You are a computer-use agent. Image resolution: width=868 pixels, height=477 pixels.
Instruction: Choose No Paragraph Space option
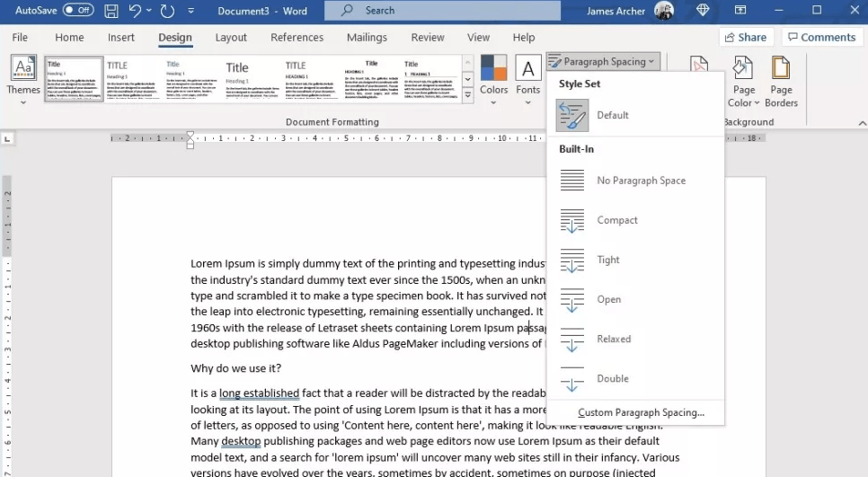635,181
